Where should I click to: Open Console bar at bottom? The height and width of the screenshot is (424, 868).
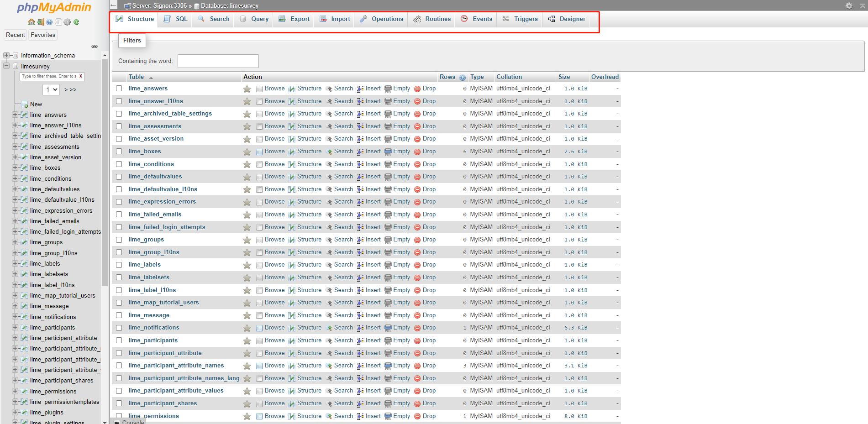(129, 422)
